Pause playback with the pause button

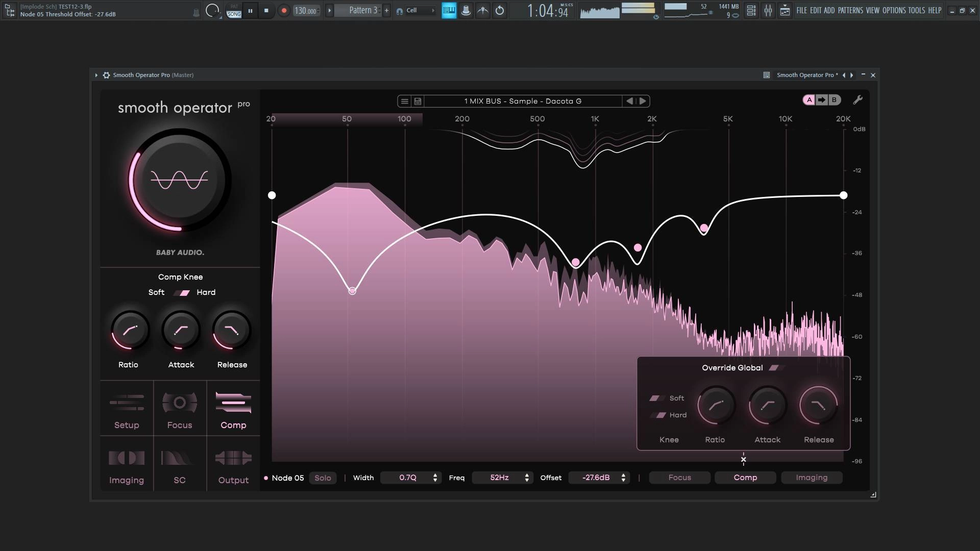coord(250,10)
